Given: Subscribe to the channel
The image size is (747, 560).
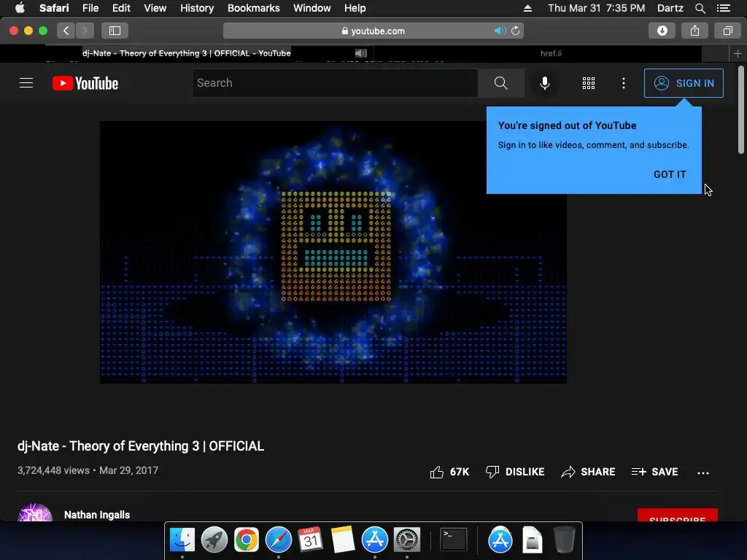Looking at the screenshot, I should tap(677, 516).
